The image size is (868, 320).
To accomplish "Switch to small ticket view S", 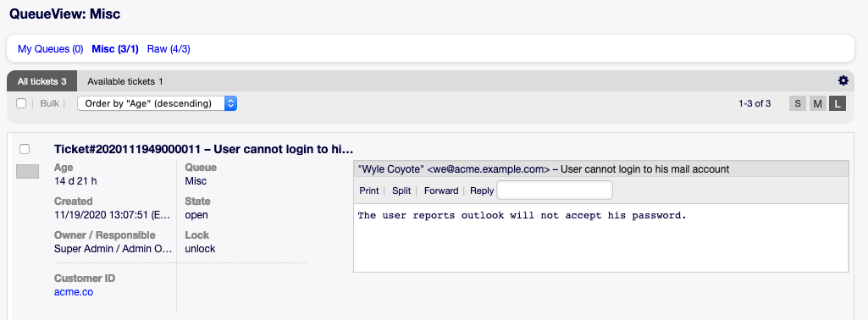I will [x=797, y=103].
